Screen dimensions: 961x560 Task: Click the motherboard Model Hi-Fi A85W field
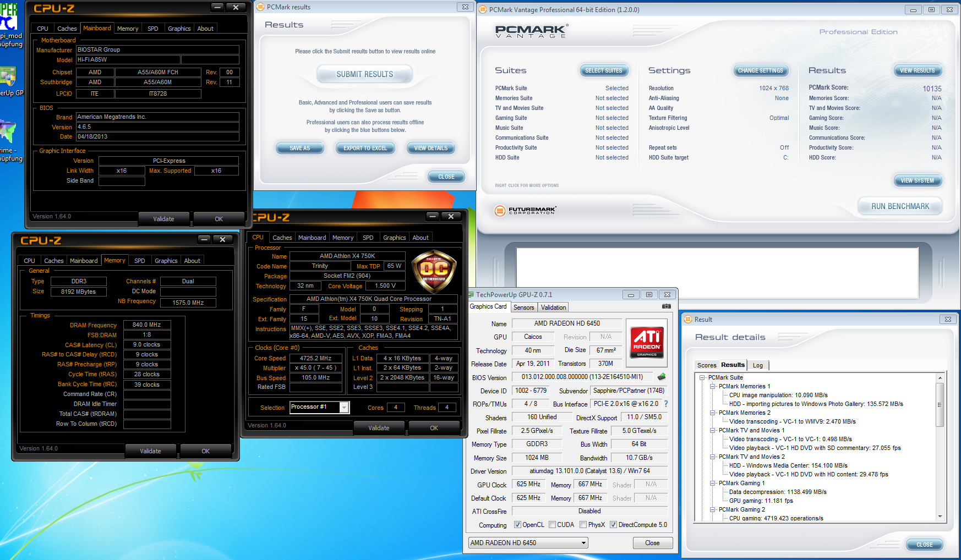pyautogui.click(x=128, y=59)
